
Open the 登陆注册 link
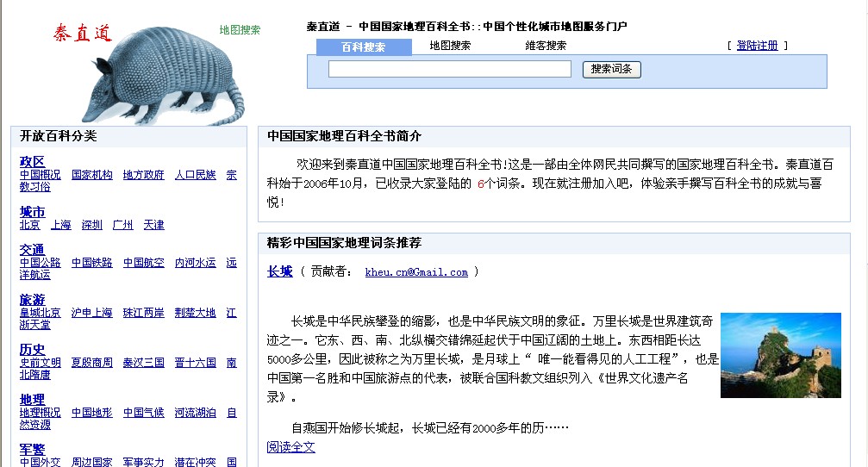pyautogui.click(x=758, y=46)
